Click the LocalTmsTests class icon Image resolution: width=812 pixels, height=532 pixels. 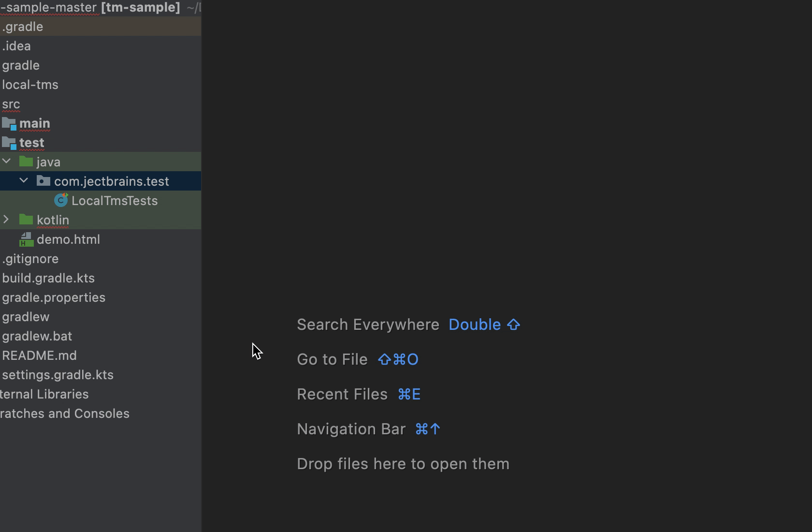[x=61, y=200]
